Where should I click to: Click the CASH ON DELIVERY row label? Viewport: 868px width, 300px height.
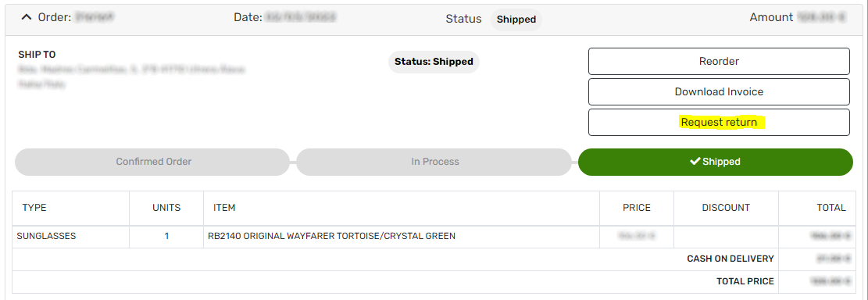[730, 259]
